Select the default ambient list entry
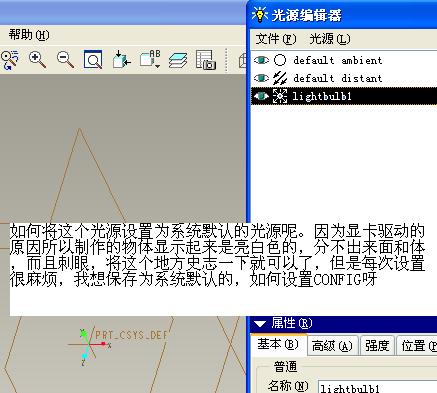Image resolution: width=437 pixels, height=393 pixels. (344, 60)
